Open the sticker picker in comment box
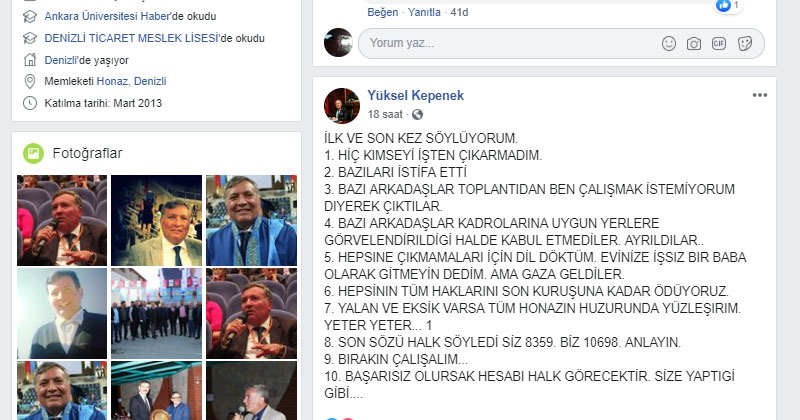800x420 pixels. 744,43
